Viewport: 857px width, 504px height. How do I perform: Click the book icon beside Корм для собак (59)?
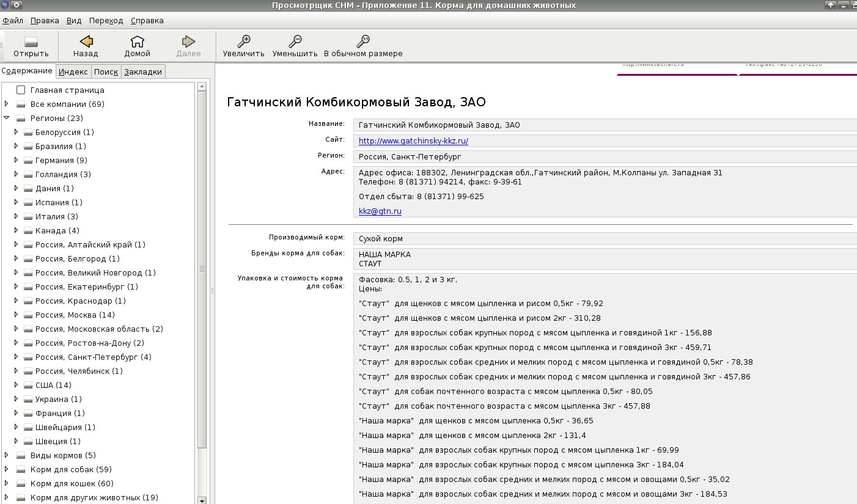point(21,470)
